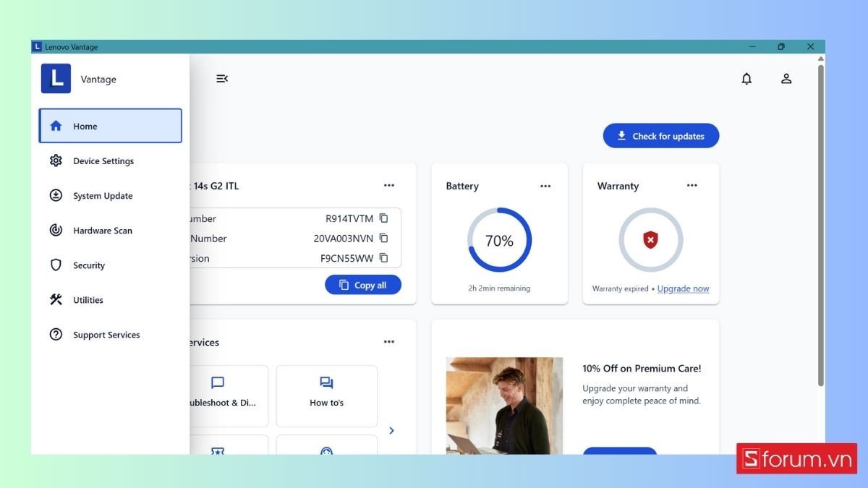
Task: Show next services with the right chevron
Action: (x=391, y=430)
